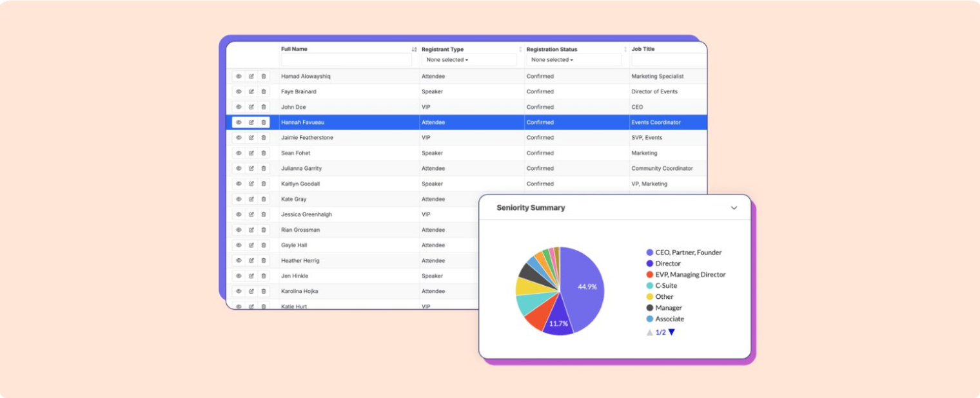Image resolution: width=980 pixels, height=398 pixels.
Task: Toggle the eye icon on Sean Fohet's row
Action: (239, 153)
